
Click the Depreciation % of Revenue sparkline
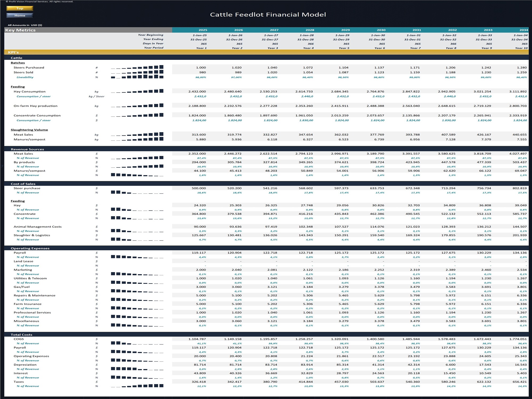pos(137,369)
